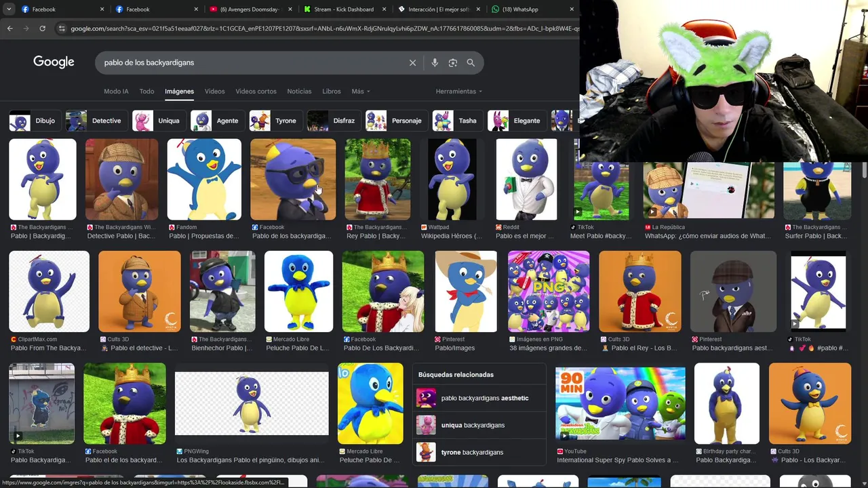This screenshot has width=868, height=488.
Task: Open the ClipartMax Pablo image
Action: point(49,291)
